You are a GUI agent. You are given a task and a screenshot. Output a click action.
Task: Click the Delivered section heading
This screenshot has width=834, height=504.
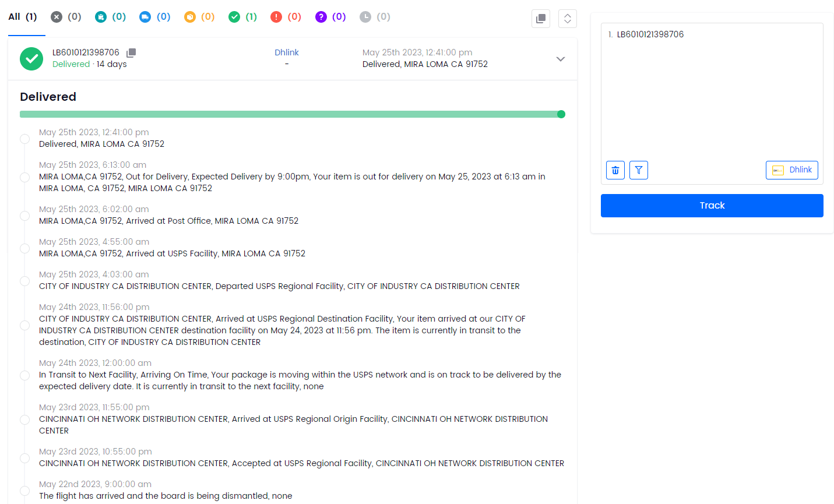(x=48, y=97)
